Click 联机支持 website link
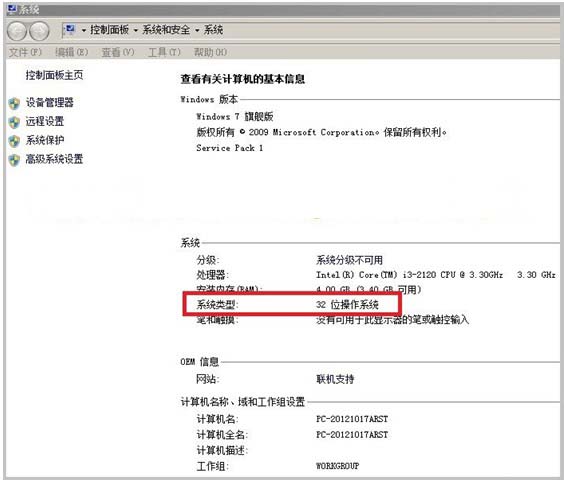Viewport: 564px width, 482px height. click(x=335, y=379)
